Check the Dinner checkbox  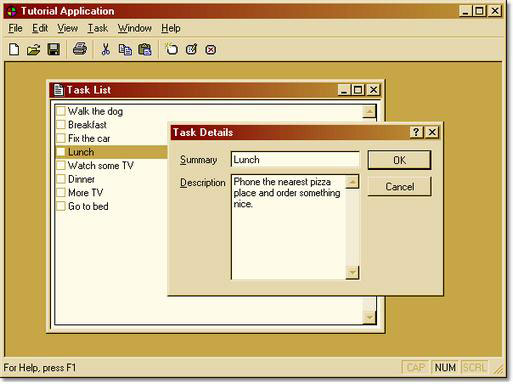[61, 179]
